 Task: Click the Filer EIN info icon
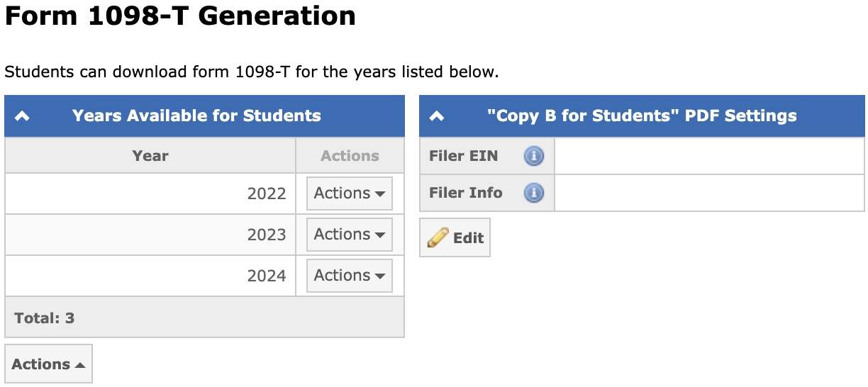tap(533, 156)
